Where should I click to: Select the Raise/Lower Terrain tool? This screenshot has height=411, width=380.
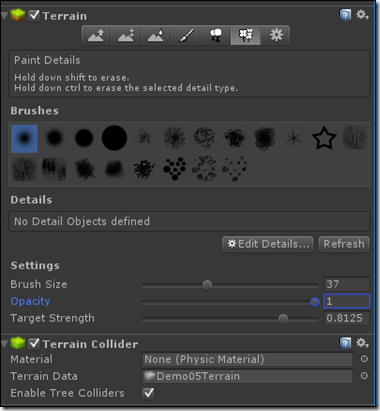point(96,35)
